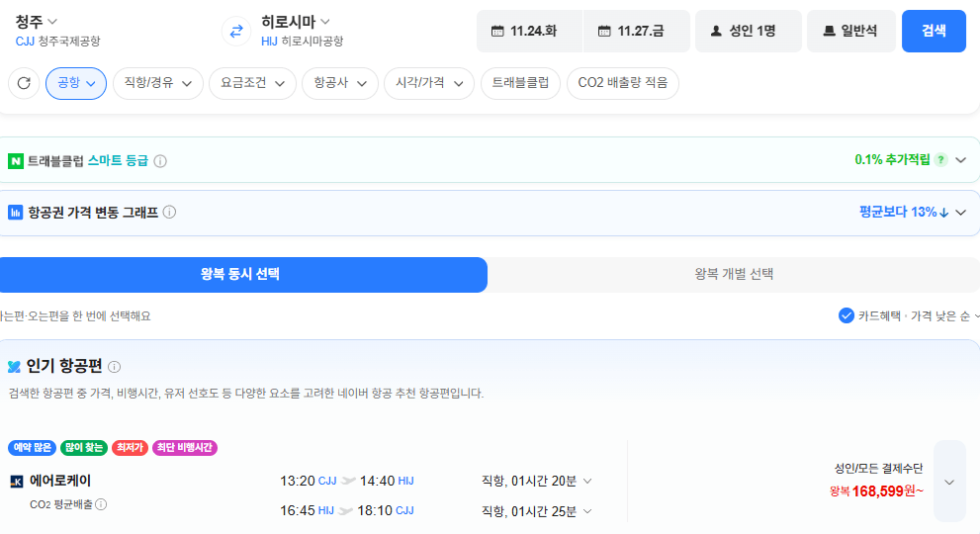Click 스마트 등급 link text
Screen dimensions: 980x534
click(118, 161)
